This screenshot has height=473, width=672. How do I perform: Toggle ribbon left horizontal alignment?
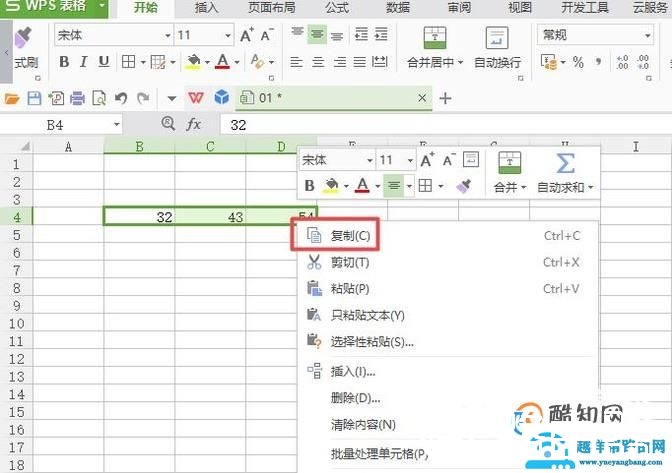click(x=296, y=63)
